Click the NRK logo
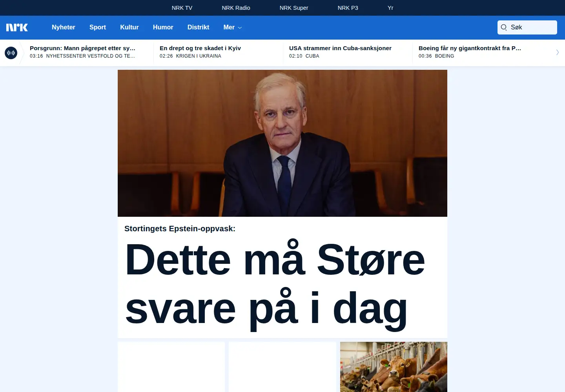The height and width of the screenshot is (392, 565). pos(17,27)
